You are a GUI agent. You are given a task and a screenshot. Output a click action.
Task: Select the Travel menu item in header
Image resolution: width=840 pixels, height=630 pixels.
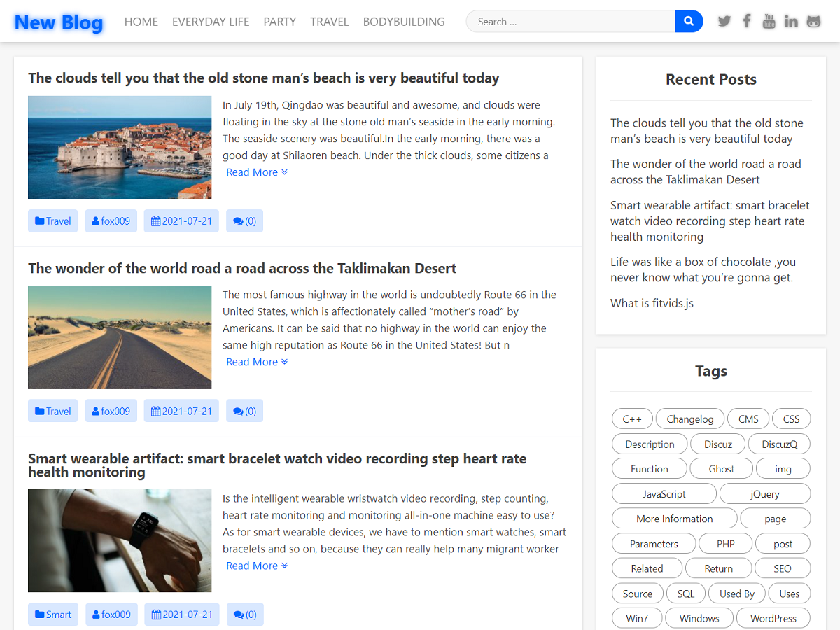point(329,22)
